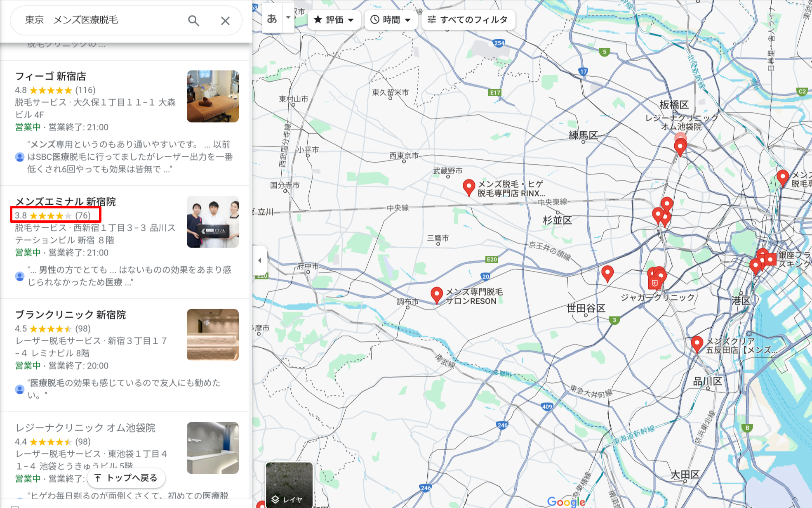The height and width of the screenshot is (508, 812).
Task: Open ブランクリニック 新宿院 listing title
Action: [71, 315]
